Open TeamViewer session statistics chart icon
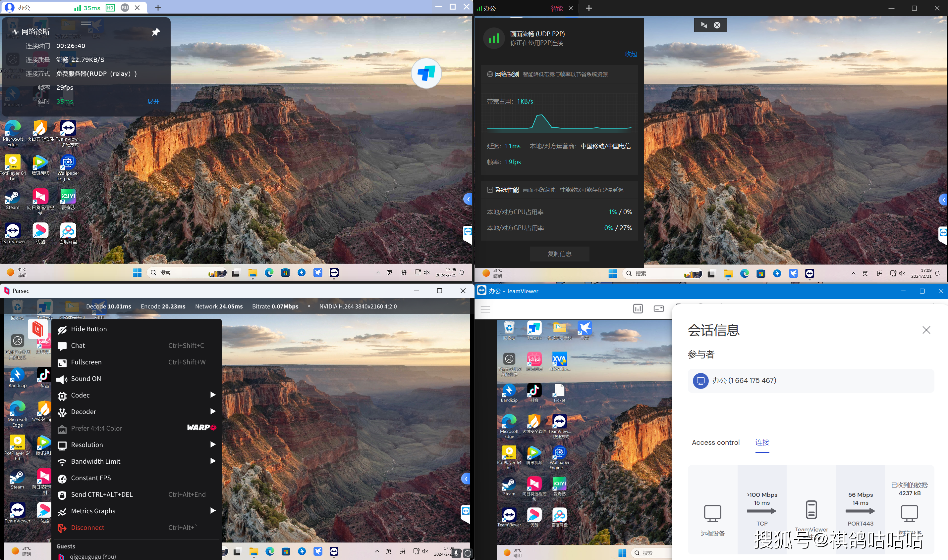Image resolution: width=948 pixels, height=560 pixels. 638,309
